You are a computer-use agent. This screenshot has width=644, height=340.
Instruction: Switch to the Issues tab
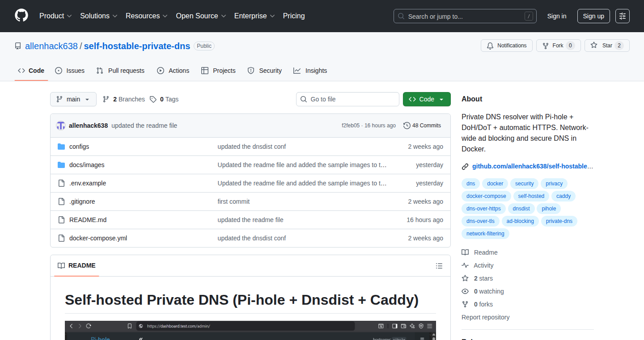click(70, 71)
